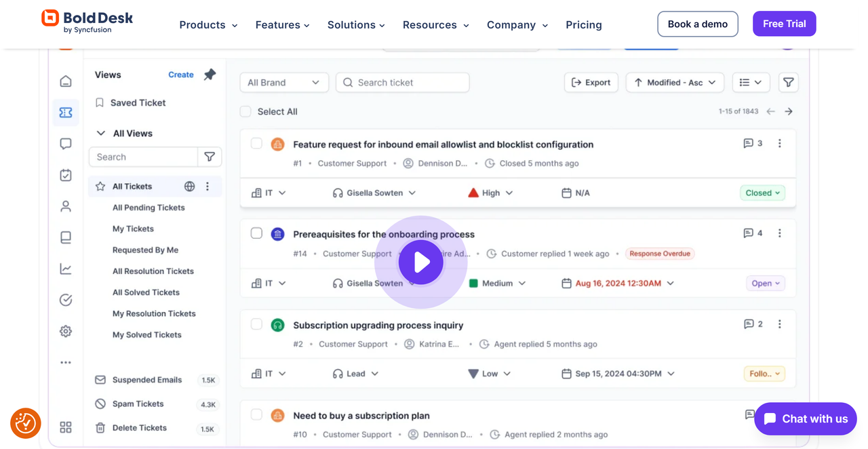Open Closed status dropdown on first ticket
The height and width of the screenshot is (449, 868).
coord(762,193)
